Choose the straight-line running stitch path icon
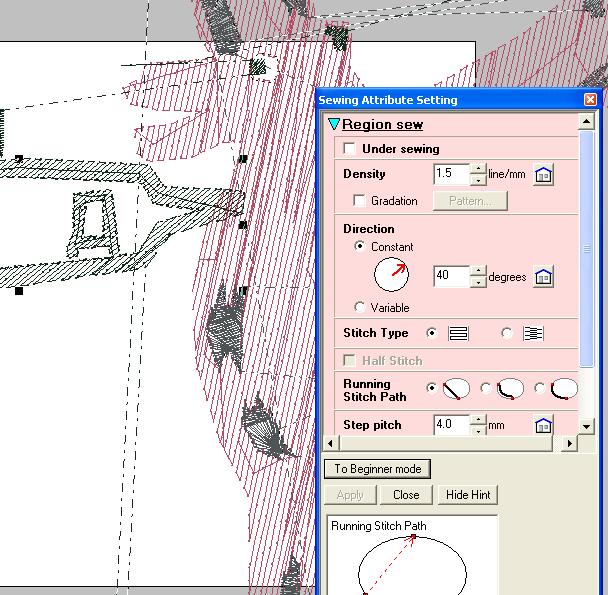The height and width of the screenshot is (595, 608). (x=457, y=388)
